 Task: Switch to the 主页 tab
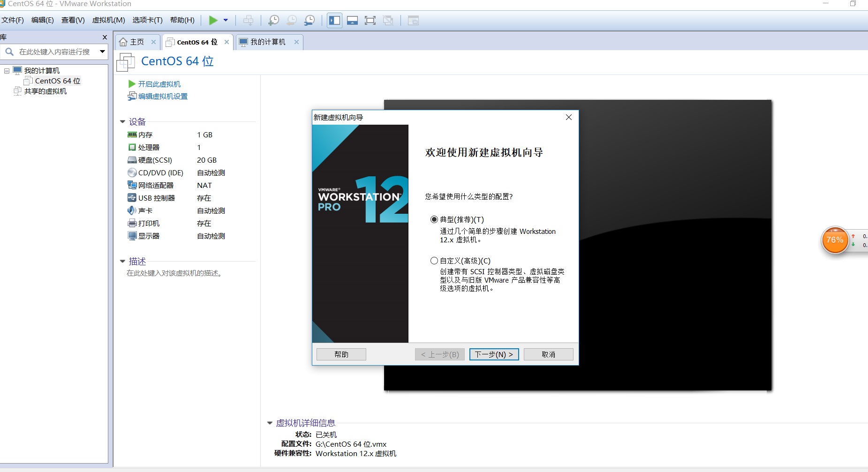pyautogui.click(x=137, y=42)
